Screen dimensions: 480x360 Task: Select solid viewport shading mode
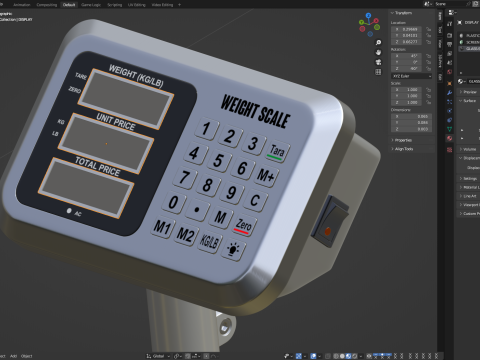point(343,356)
